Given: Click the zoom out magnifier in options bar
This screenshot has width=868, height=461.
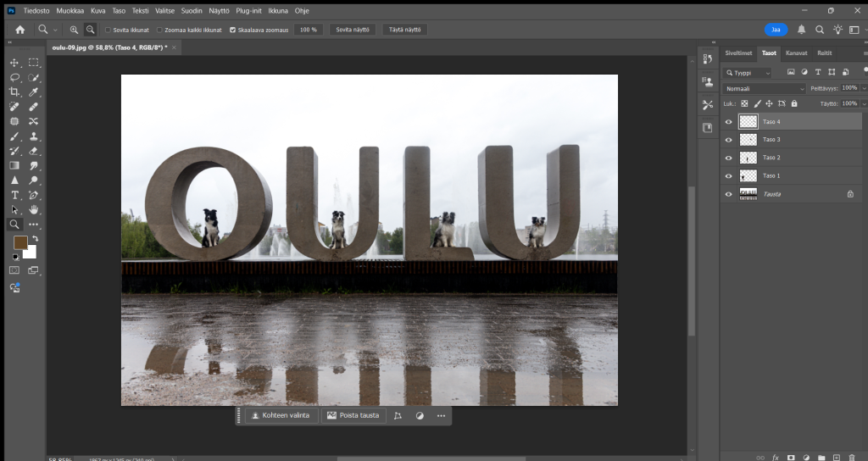Looking at the screenshot, I should (90, 30).
